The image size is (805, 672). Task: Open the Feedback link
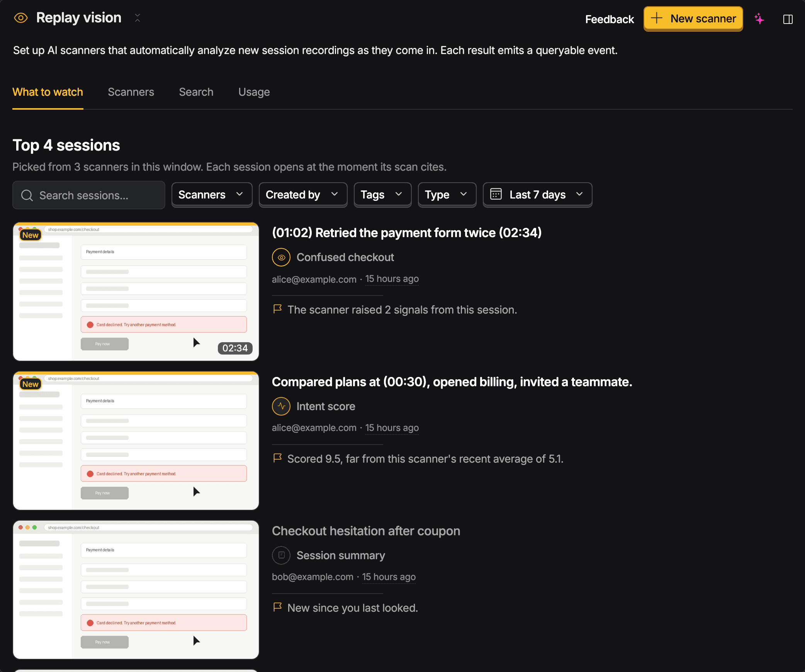610,19
